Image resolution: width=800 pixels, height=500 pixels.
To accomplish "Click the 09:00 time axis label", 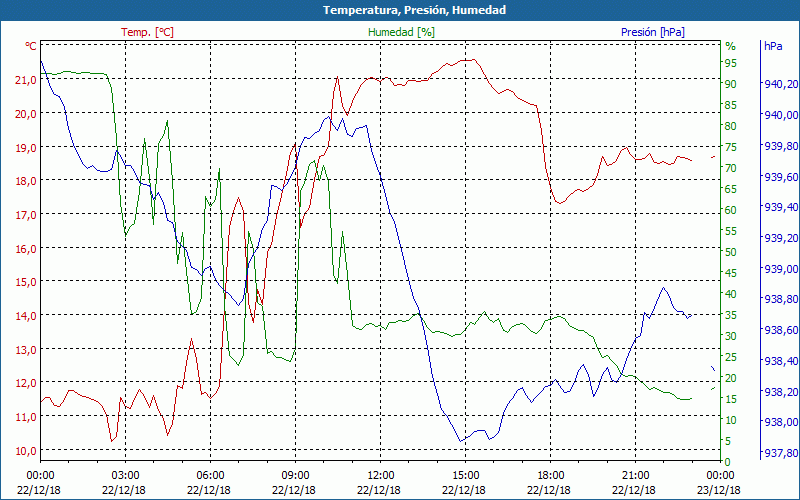I will click(x=295, y=476).
